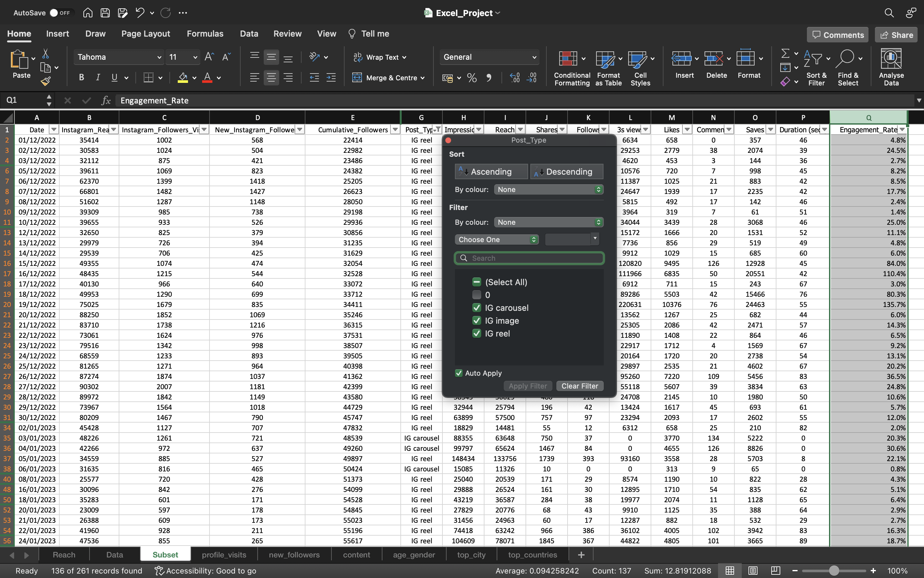Open the Date column filter arrow

pyautogui.click(x=54, y=130)
